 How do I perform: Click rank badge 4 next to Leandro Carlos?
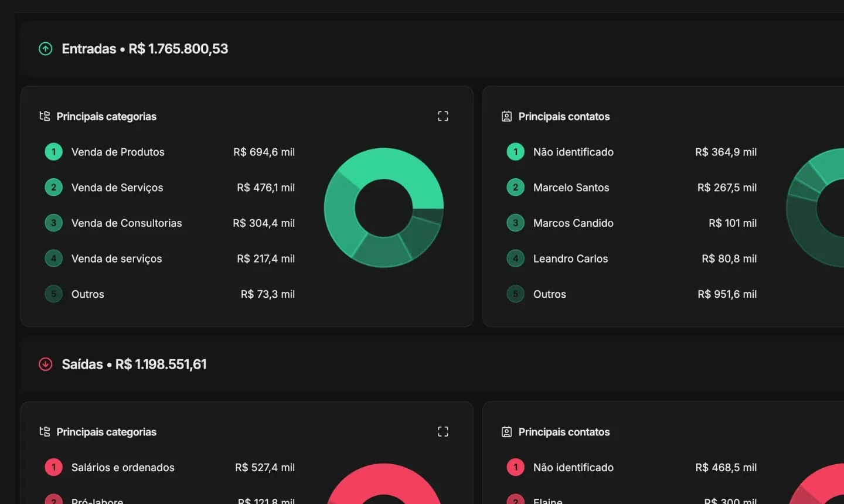(x=515, y=258)
